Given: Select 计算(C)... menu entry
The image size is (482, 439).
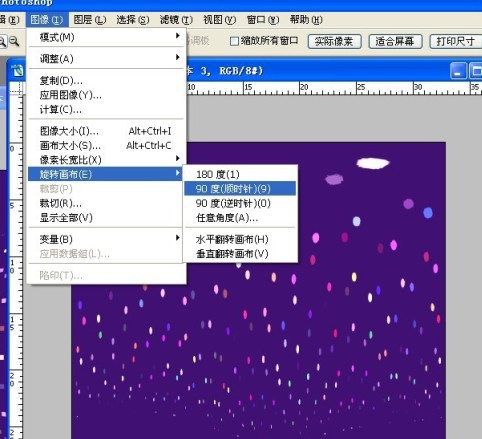Looking at the screenshot, I should 106,109.
